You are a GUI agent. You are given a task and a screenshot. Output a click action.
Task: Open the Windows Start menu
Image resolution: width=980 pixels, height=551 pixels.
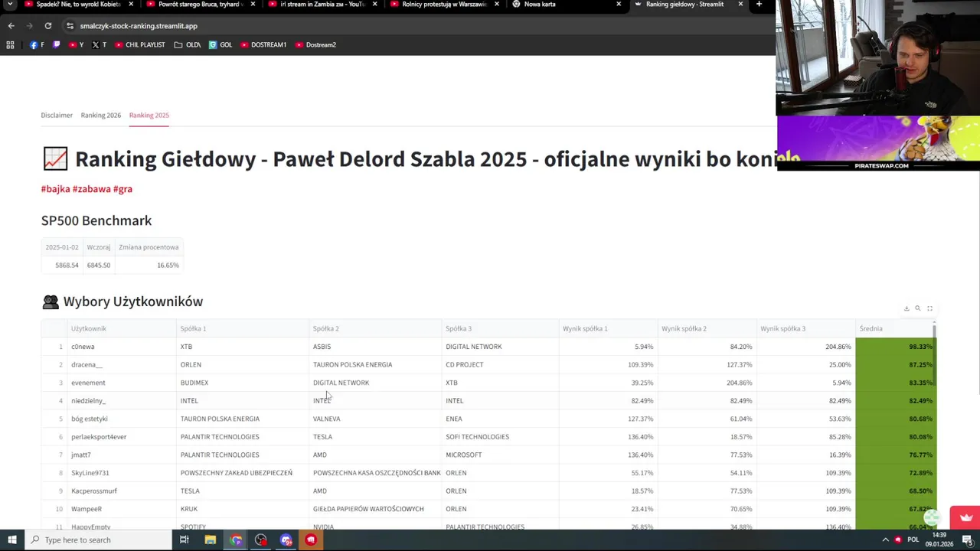point(11,540)
